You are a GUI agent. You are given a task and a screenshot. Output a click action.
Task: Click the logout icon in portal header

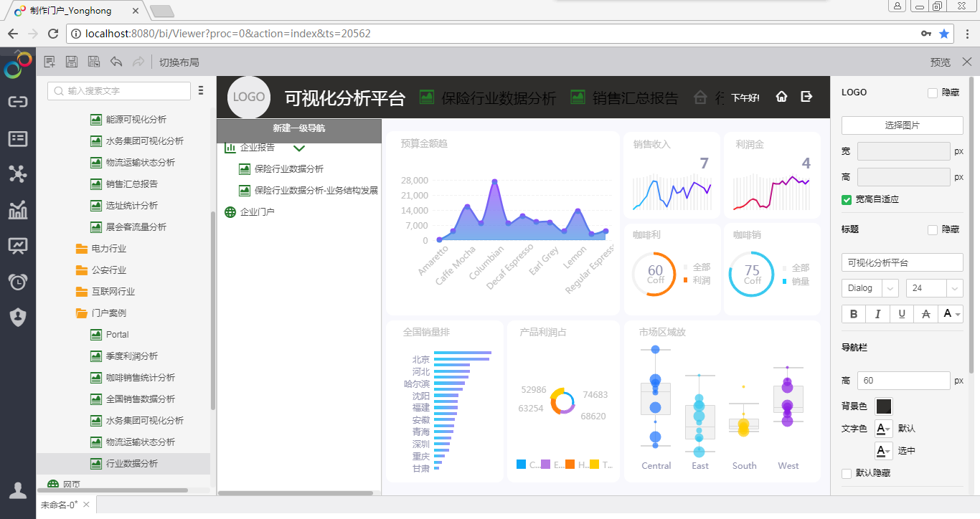tap(806, 97)
